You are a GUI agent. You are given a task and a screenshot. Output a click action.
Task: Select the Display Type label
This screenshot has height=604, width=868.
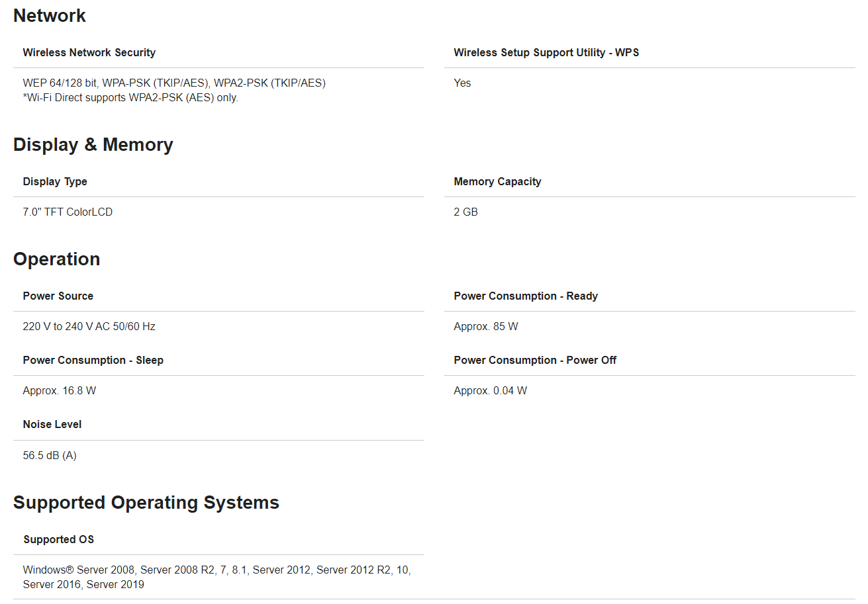coord(55,181)
